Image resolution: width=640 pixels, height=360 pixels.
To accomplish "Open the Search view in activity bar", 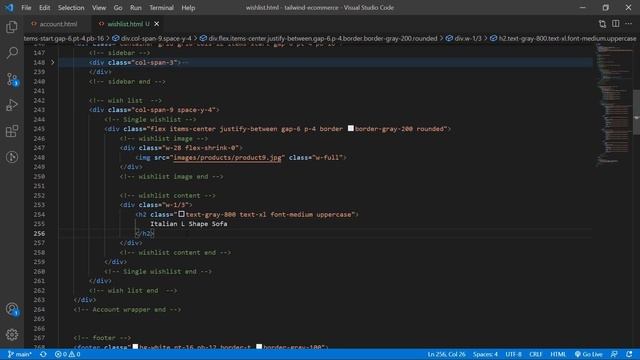I will pyautogui.click(x=12, y=53).
